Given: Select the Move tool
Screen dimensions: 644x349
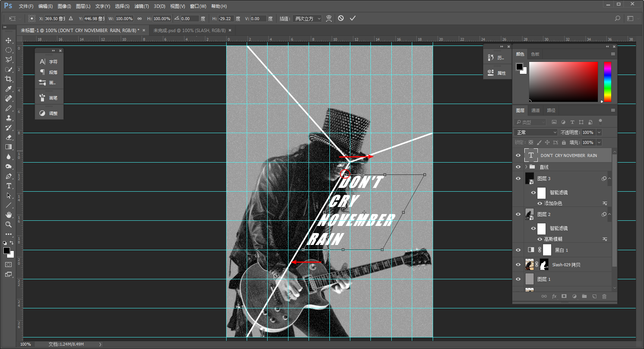Looking at the screenshot, I should coord(9,40).
